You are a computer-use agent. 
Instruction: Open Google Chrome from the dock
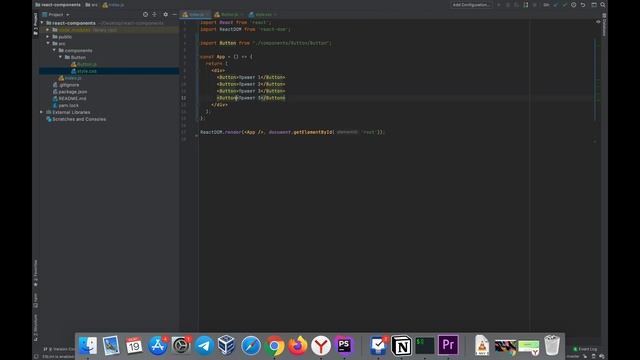click(274, 345)
